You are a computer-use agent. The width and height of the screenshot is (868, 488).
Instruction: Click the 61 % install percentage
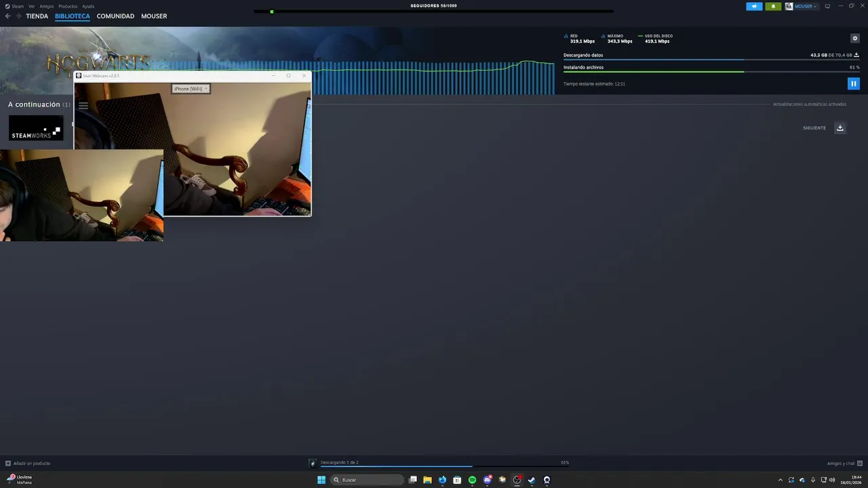(x=854, y=67)
